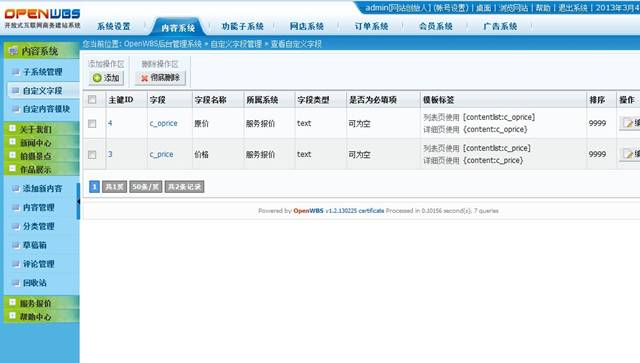Screen dimensions: 640x363
Task: Click primary key ID link 3
Action: 110,154
